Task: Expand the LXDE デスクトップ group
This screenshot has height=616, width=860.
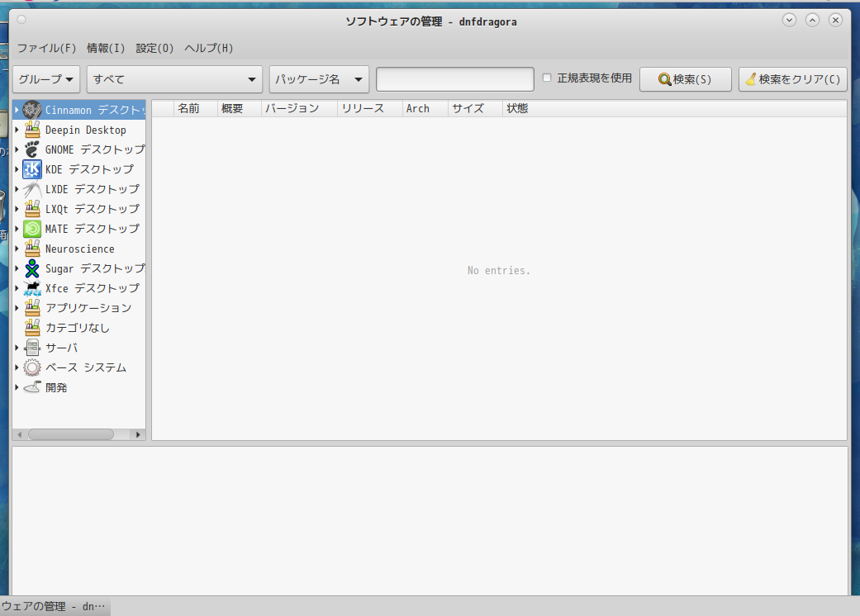Action: [17, 189]
